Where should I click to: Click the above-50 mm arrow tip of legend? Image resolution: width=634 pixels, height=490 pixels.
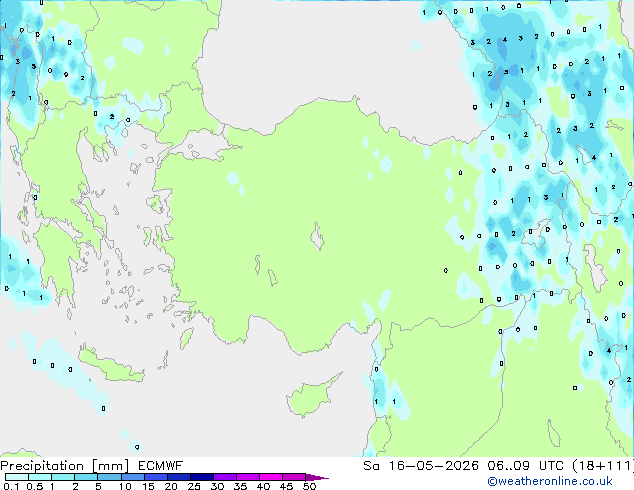pyautogui.click(x=317, y=477)
